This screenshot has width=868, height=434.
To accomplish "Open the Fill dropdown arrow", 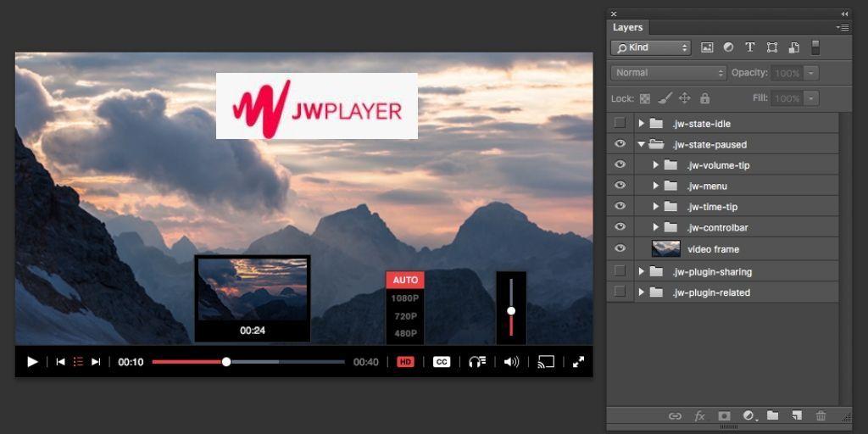I will (x=811, y=98).
